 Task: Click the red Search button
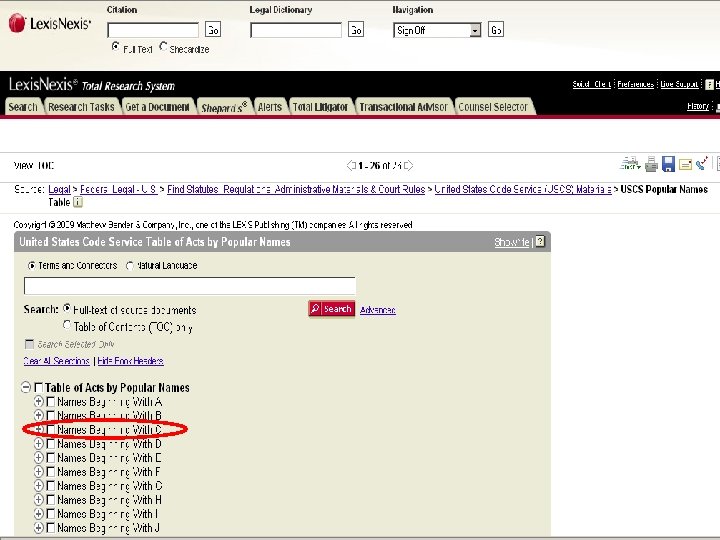pyautogui.click(x=332, y=309)
